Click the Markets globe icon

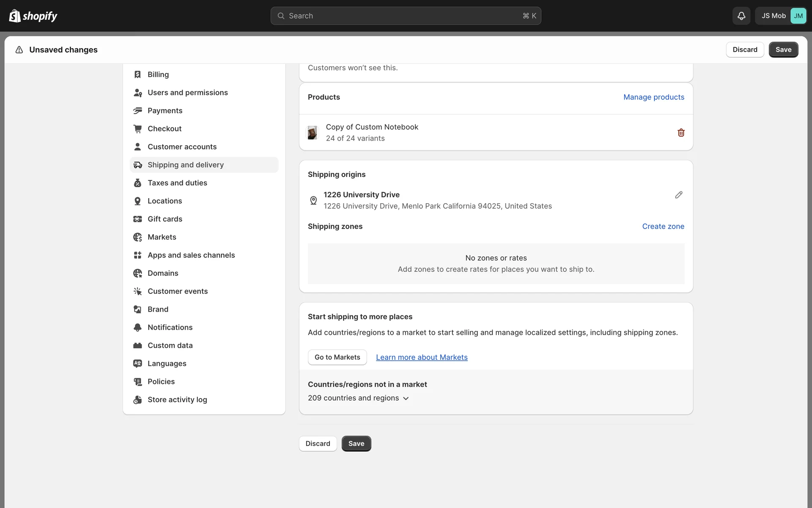tap(137, 237)
